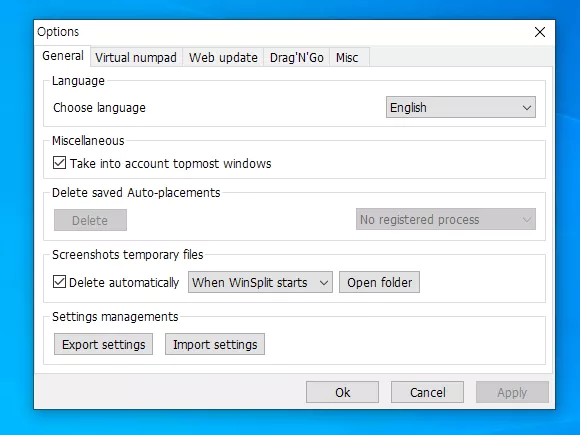This screenshot has width=580, height=435.
Task: Click the Choose language label
Action: [x=100, y=108]
